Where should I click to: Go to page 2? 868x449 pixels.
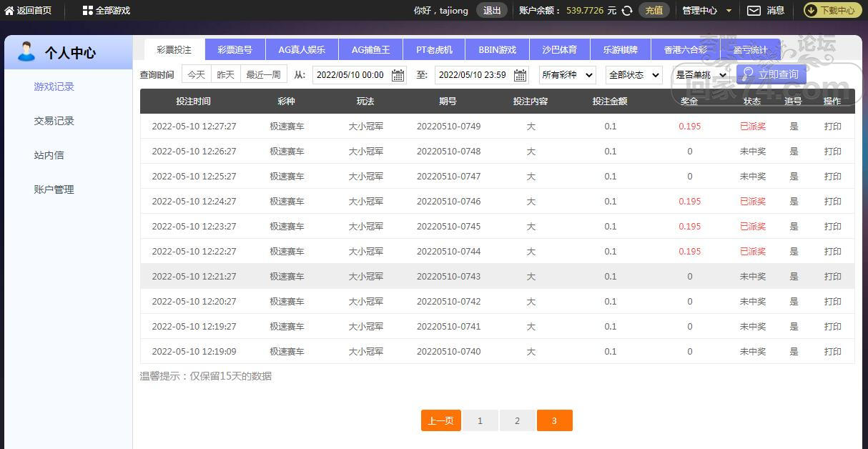point(517,420)
